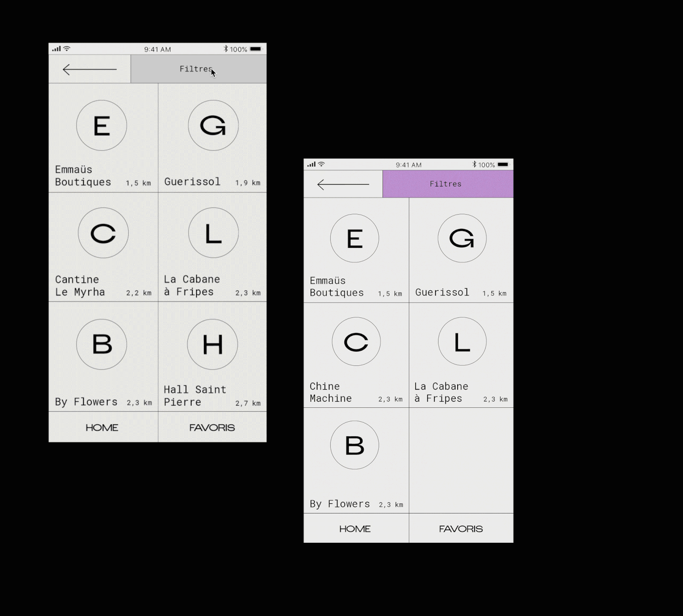Tap the Bluetooth icon on left phone status bar
Image resolution: width=683 pixels, height=616 pixels.
pyautogui.click(x=225, y=49)
